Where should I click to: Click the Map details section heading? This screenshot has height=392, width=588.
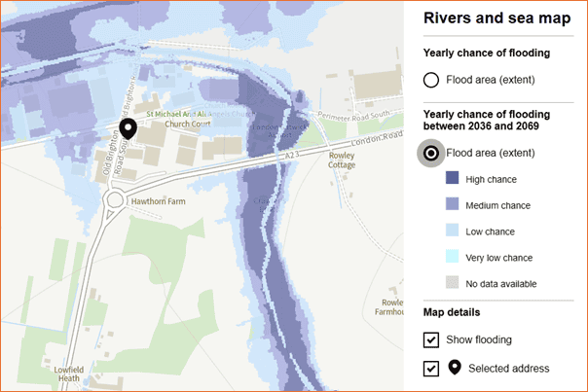(x=452, y=312)
